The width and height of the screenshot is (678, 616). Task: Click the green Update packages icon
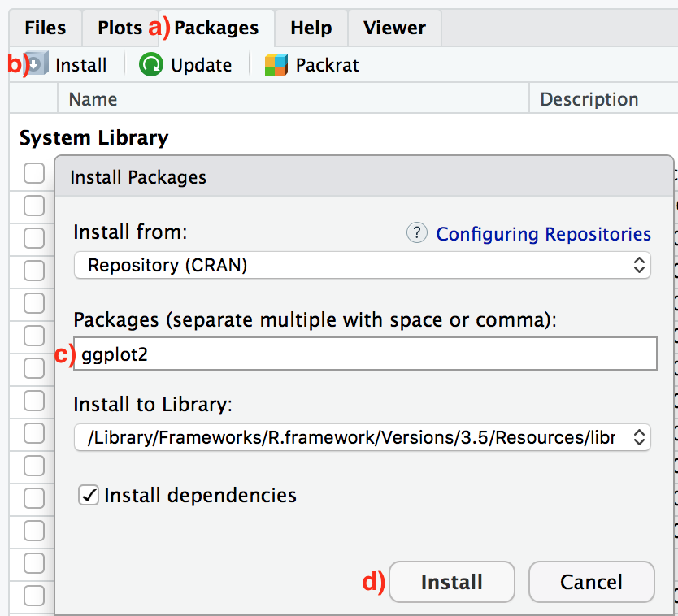[x=150, y=65]
